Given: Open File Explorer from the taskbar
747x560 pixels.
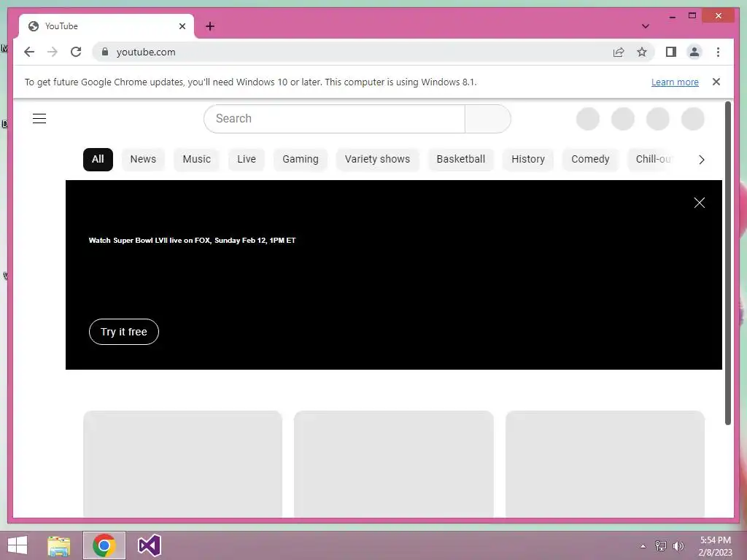Looking at the screenshot, I should tap(59, 545).
